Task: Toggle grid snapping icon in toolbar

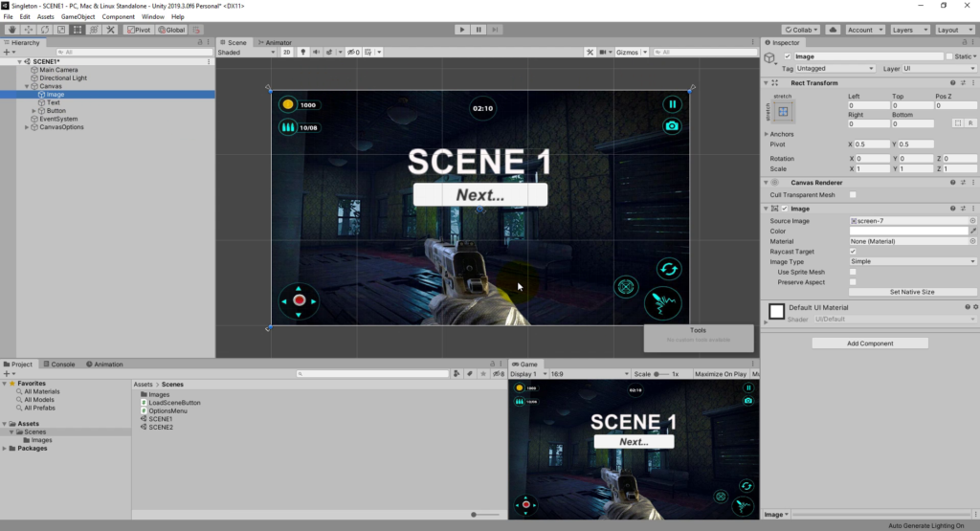Action: click(196, 30)
